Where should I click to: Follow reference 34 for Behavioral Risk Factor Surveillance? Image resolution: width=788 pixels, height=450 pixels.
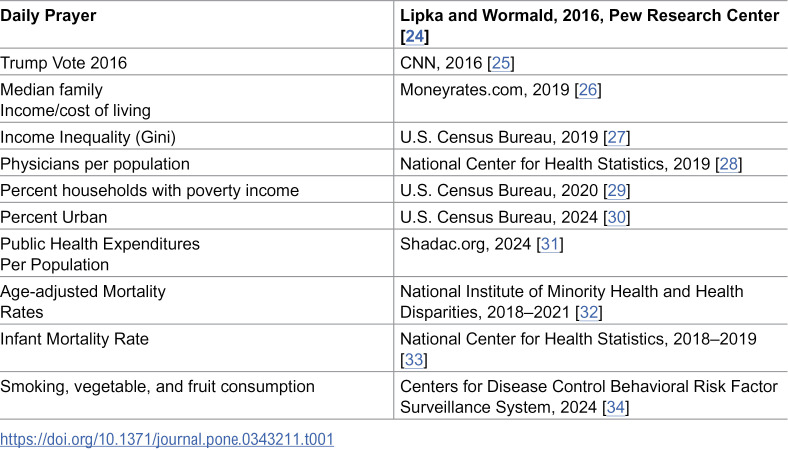[x=616, y=407]
